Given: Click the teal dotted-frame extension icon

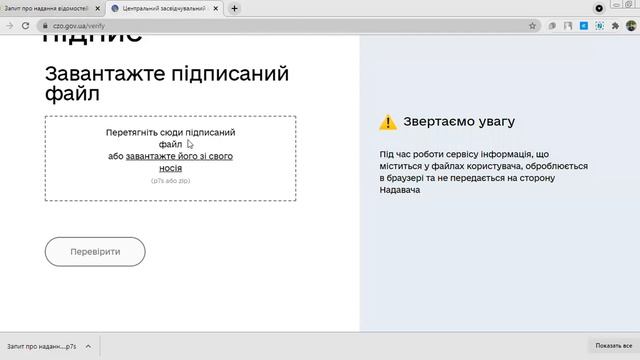Looking at the screenshot, I should (599, 26).
